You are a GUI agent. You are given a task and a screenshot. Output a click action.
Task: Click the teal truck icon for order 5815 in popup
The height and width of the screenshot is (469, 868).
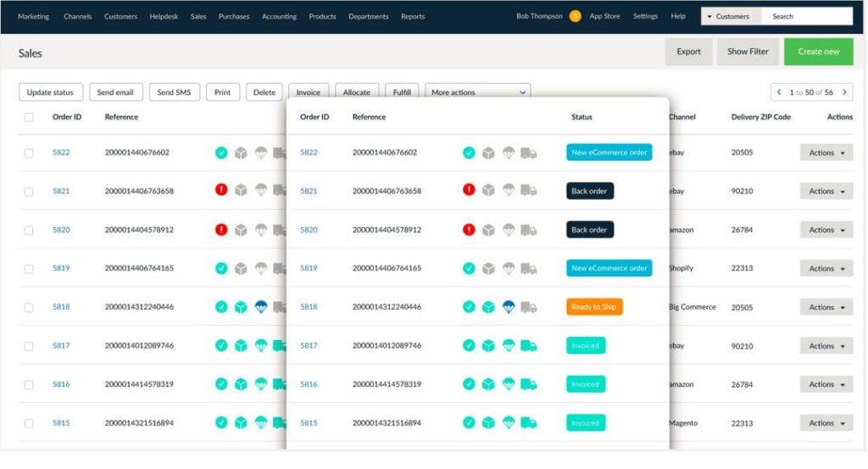529,423
